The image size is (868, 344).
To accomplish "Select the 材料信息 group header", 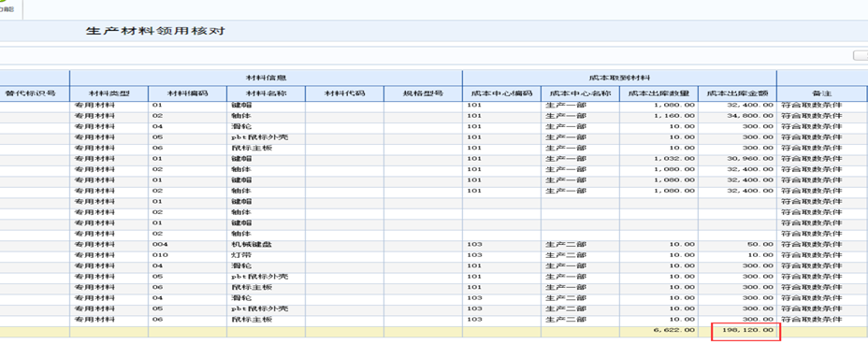I will point(266,78).
